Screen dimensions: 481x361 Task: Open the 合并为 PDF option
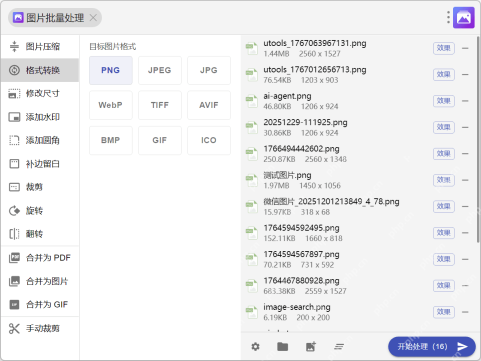[x=40, y=258]
